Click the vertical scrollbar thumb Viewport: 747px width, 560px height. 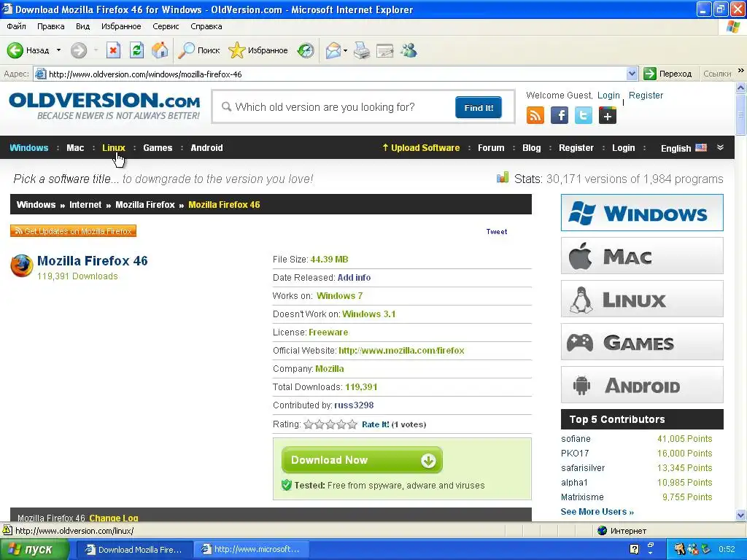[741, 114]
